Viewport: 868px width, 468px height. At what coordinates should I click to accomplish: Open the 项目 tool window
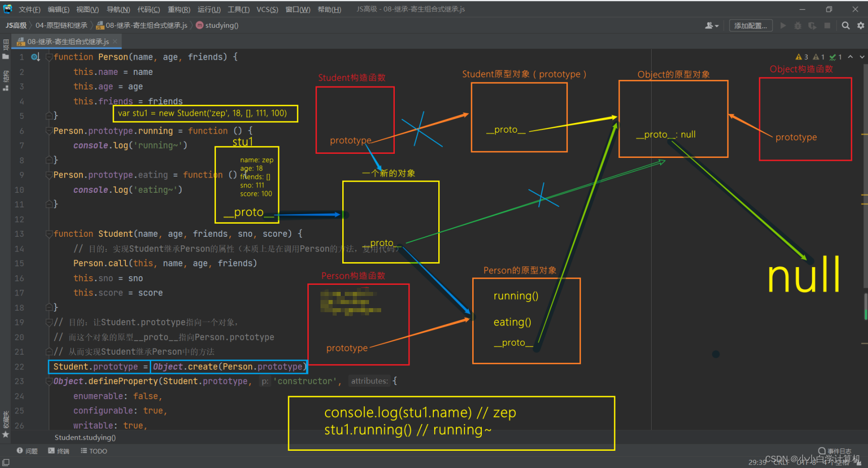6,49
